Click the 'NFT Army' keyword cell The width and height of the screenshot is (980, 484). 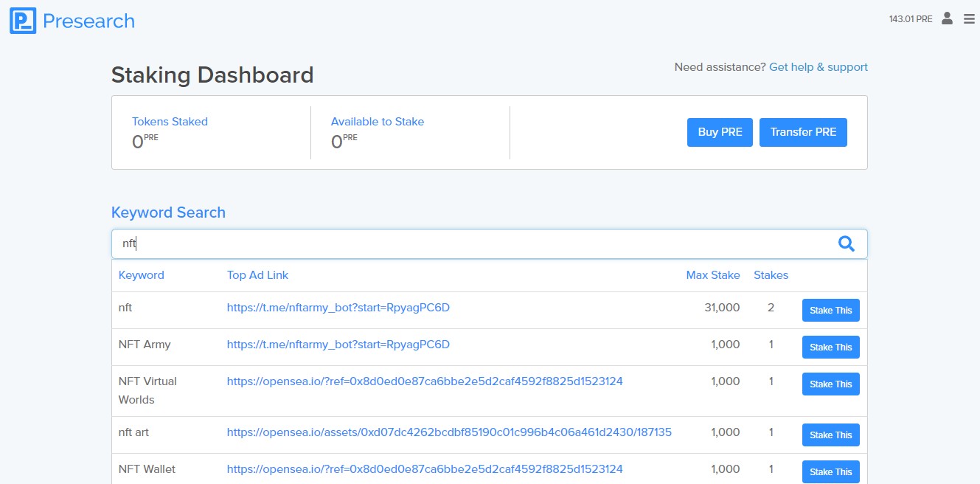tap(145, 345)
